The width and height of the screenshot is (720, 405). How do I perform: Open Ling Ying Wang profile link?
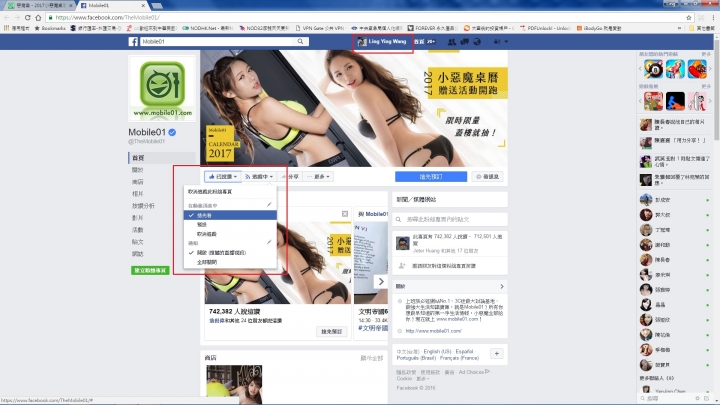click(382, 42)
